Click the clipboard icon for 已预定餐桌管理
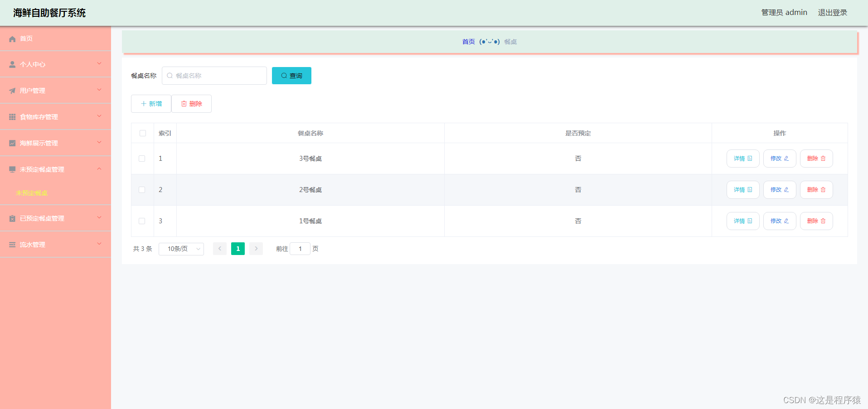 (12, 218)
